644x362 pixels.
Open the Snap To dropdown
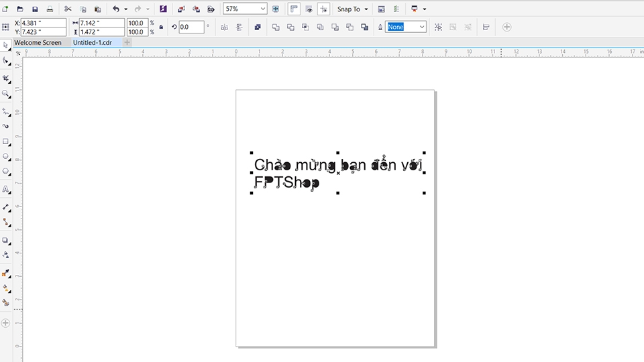(352, 9)
